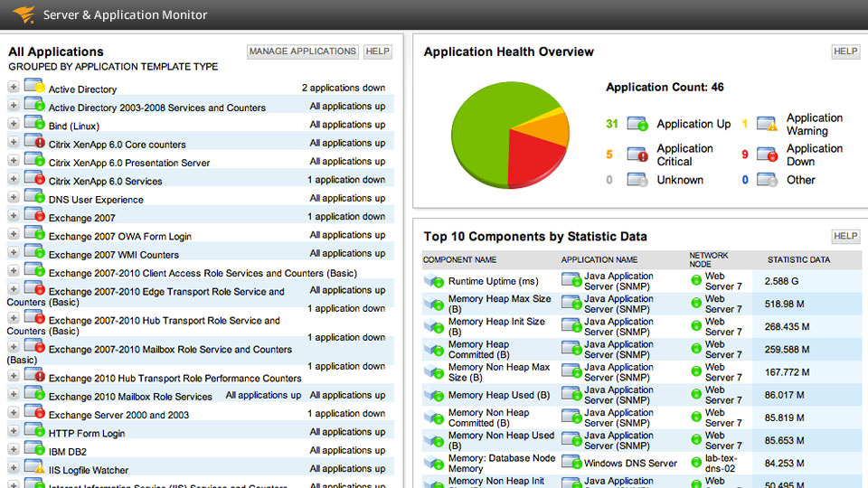The width and height of the screenshot is (868, 488).
Task: Click the Citrix XenApp 6.0 Core counters critical icon
Action: coord(34,141)
